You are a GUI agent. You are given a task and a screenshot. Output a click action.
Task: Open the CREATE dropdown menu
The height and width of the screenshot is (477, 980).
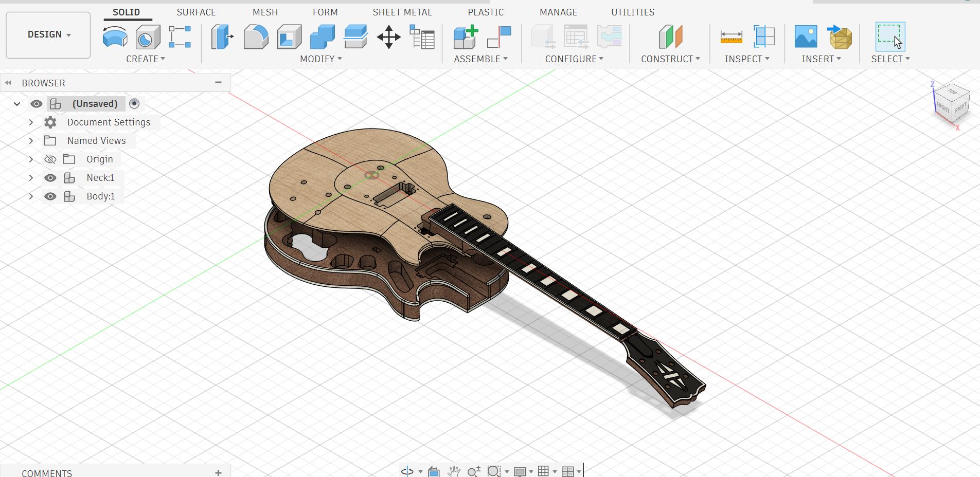pyautogui.click(x=146, y=59)
